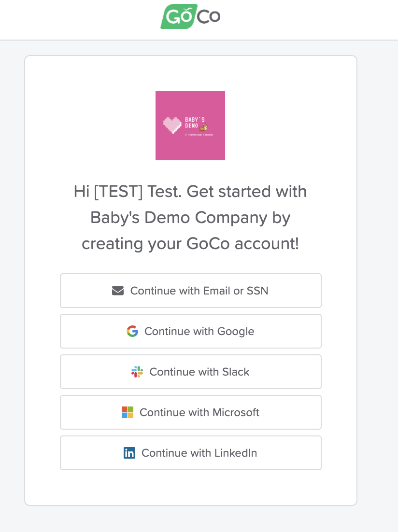
Task: Sign up using LinkedIn
Action: pos(191,453)
